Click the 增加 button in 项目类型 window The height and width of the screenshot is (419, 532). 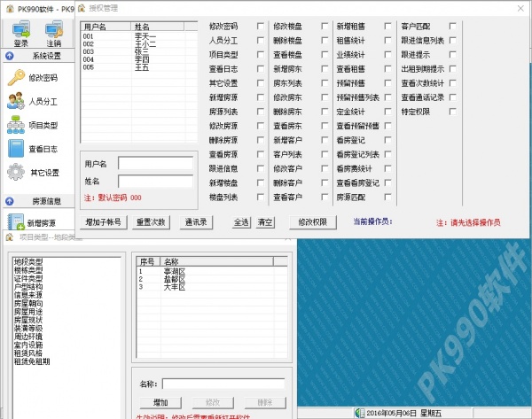[x=160, y=403]
